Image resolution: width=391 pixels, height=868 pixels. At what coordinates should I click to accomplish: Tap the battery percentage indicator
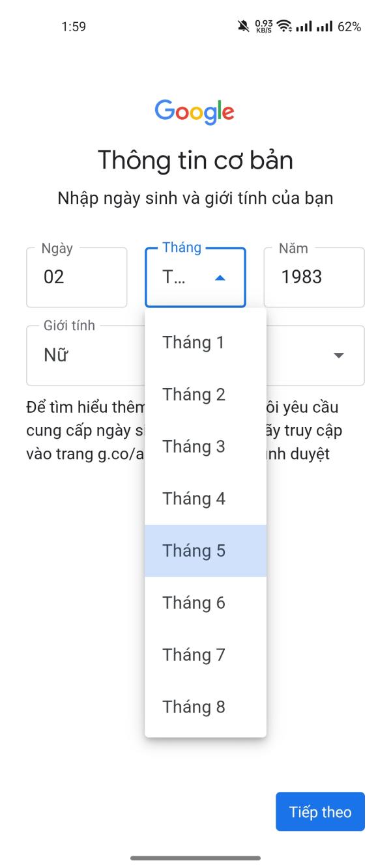click(x=349, y=27)
